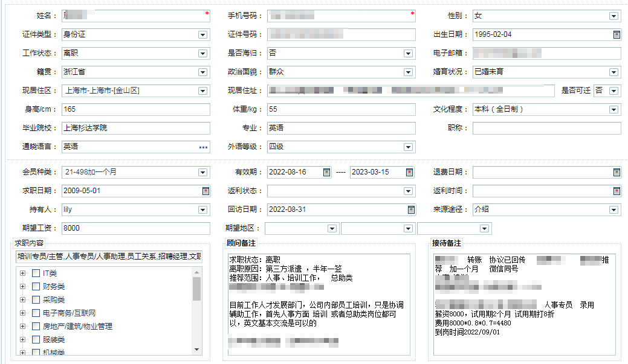Open the 返利时间 calendar picker
This screenshot has height=364, width=628.
[617, 191]
